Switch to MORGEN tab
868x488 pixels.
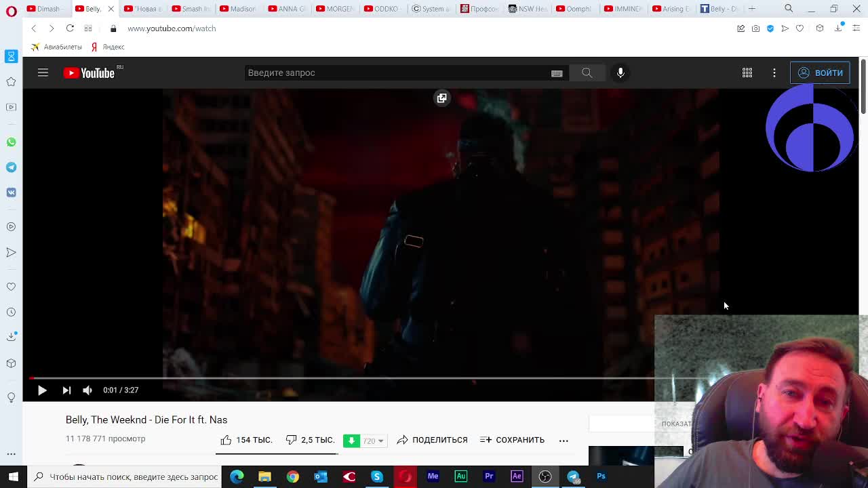point(335,9)
